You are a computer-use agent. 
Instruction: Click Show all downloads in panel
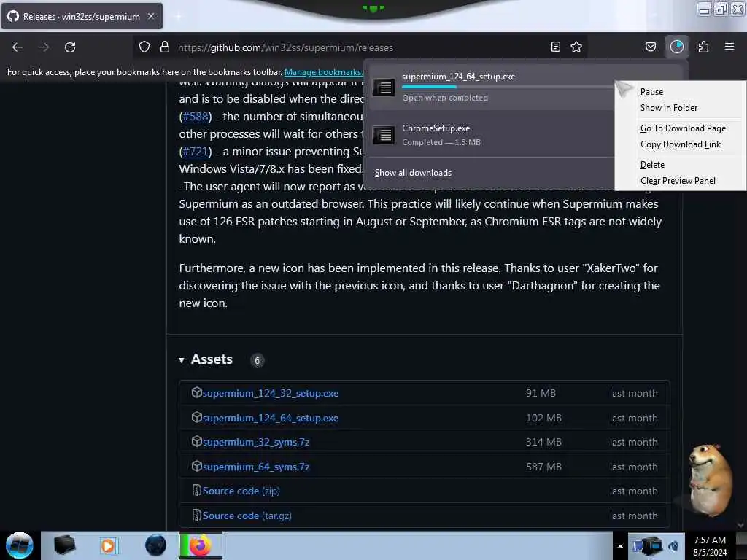pos(413,172)
